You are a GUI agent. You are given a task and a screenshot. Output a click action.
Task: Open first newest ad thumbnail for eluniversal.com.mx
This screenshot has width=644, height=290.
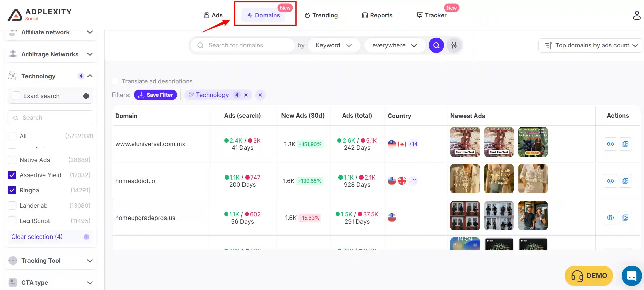pos(465,142)
